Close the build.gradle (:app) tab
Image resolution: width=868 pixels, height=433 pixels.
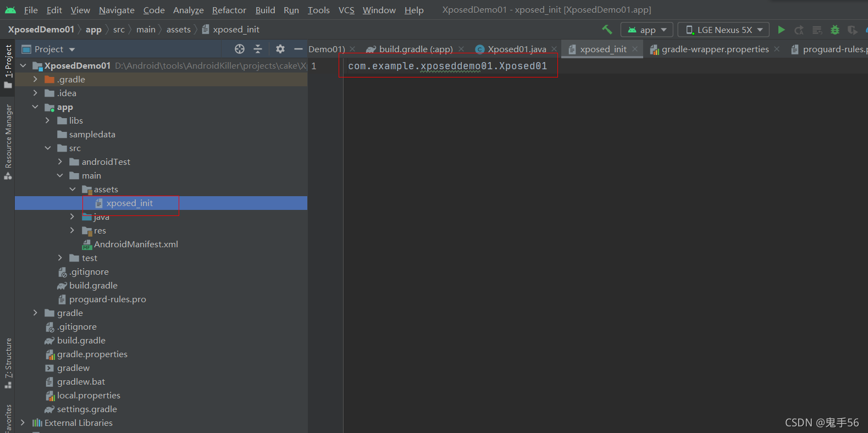pos(461,49)
